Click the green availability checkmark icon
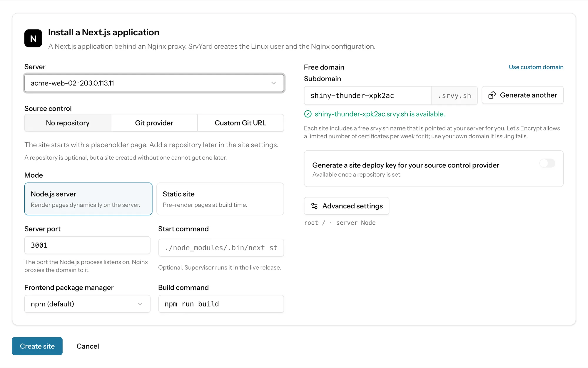The height and width of the screenshot is (368, 588). 308,114
